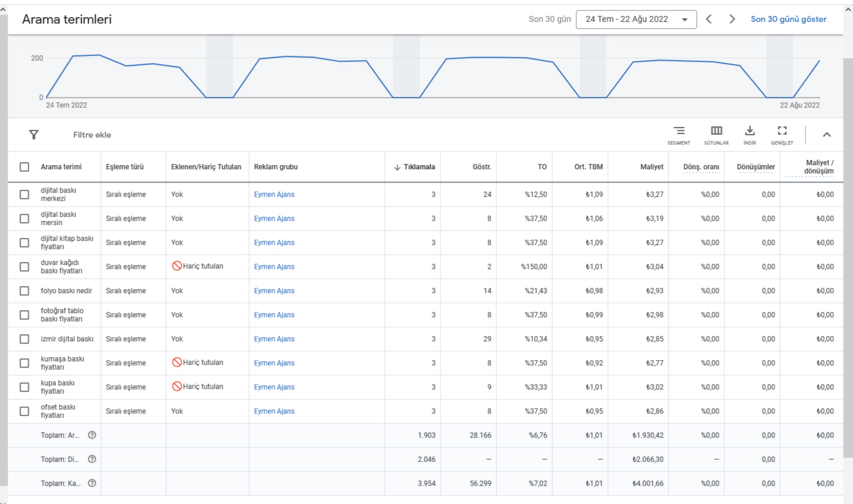Open the filter funnel icon
Image resolution: width=853 pixels, height=504 pixels.
33,135
